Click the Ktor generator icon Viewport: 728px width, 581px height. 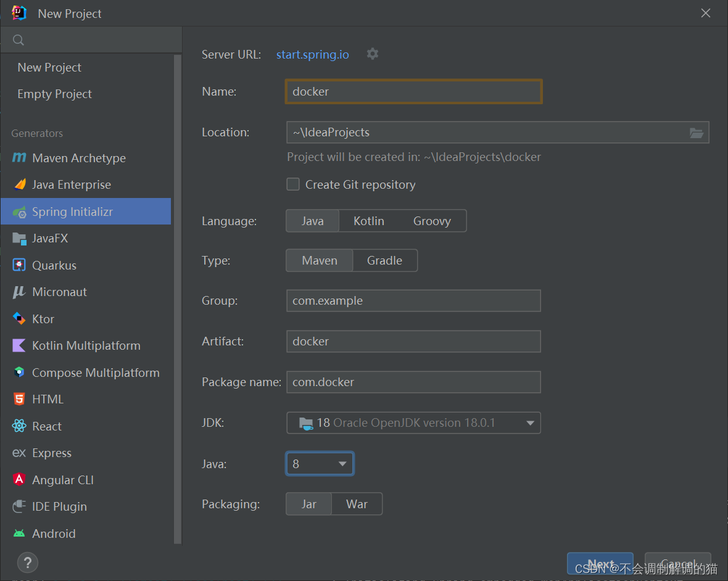tap(19, 318)
